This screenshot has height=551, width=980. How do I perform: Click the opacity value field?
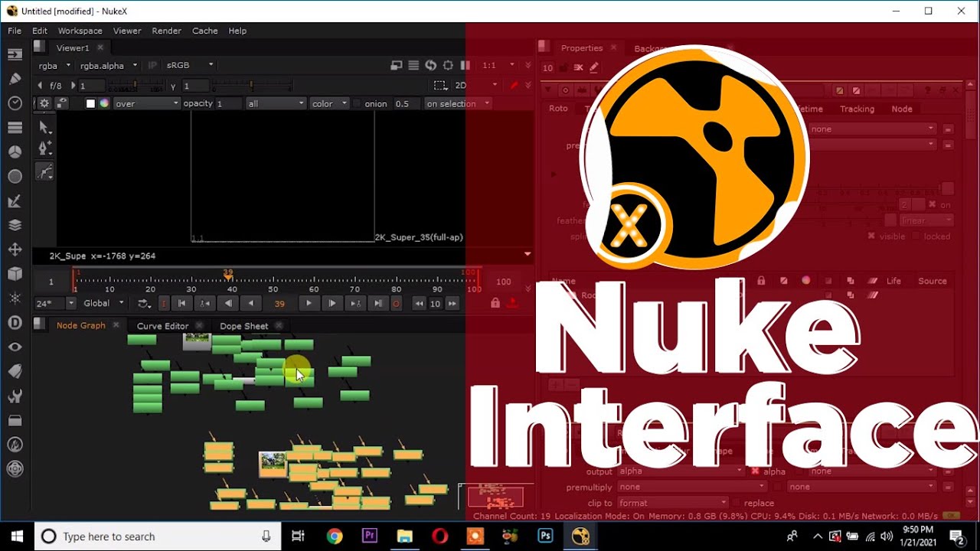pos(229,103)
